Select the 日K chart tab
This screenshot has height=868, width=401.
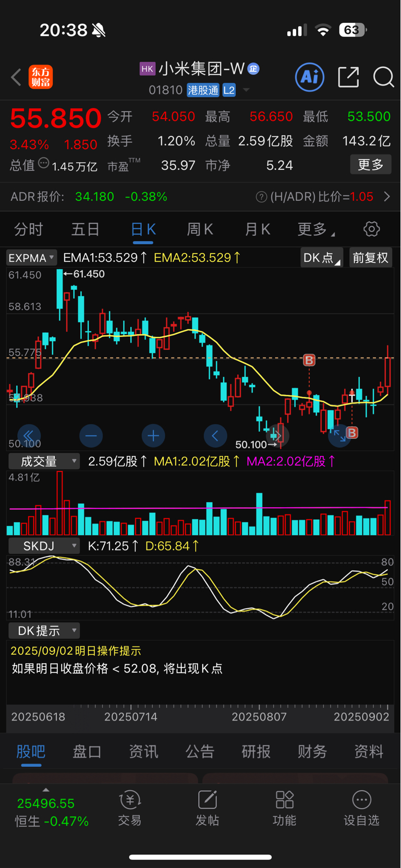pyautogui.click(x=143, y=229)
